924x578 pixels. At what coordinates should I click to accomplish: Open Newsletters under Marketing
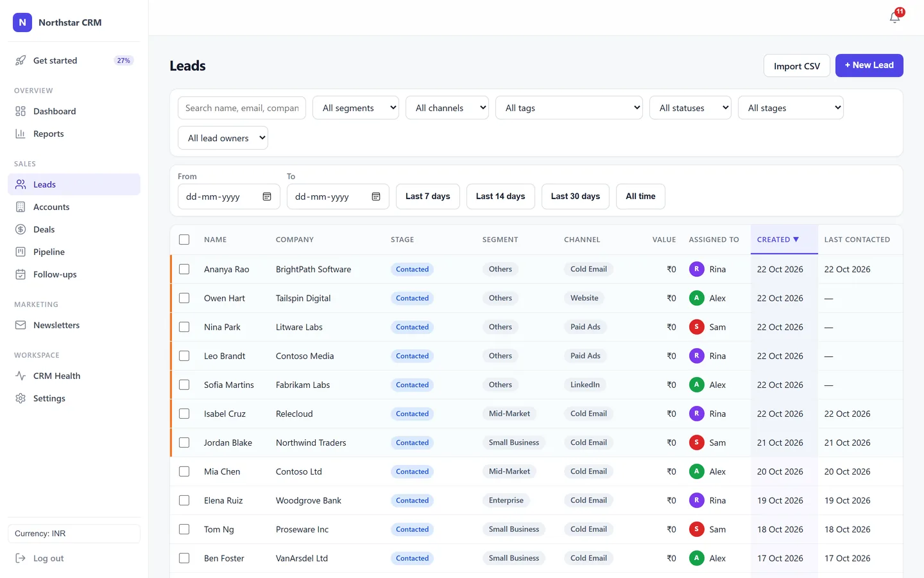click(x=74, y=325)
